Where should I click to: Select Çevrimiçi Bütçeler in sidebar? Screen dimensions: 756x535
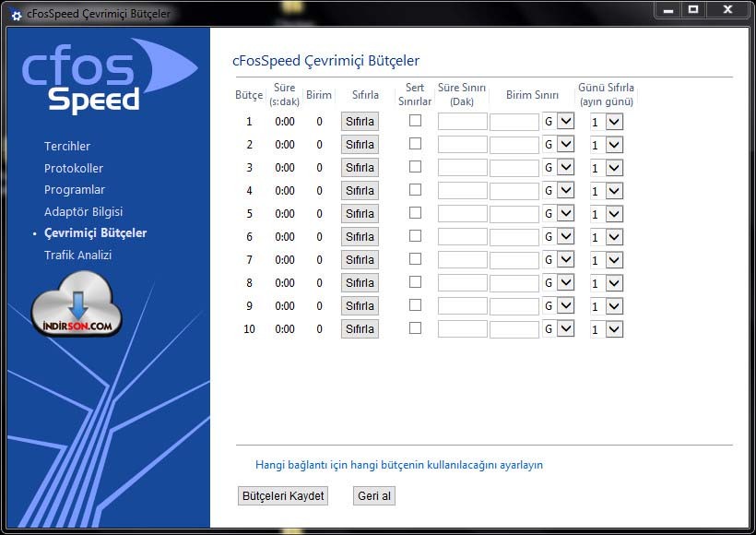click(96, 233)
